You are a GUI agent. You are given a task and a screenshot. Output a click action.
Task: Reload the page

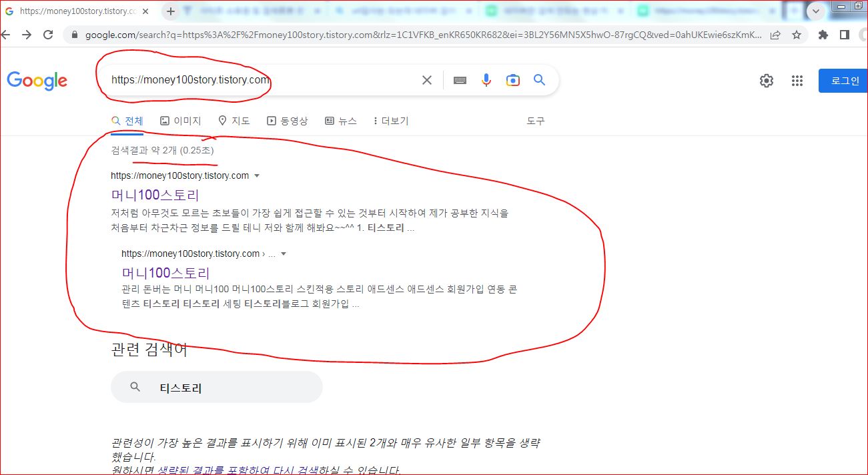click(x=48, y=35)
